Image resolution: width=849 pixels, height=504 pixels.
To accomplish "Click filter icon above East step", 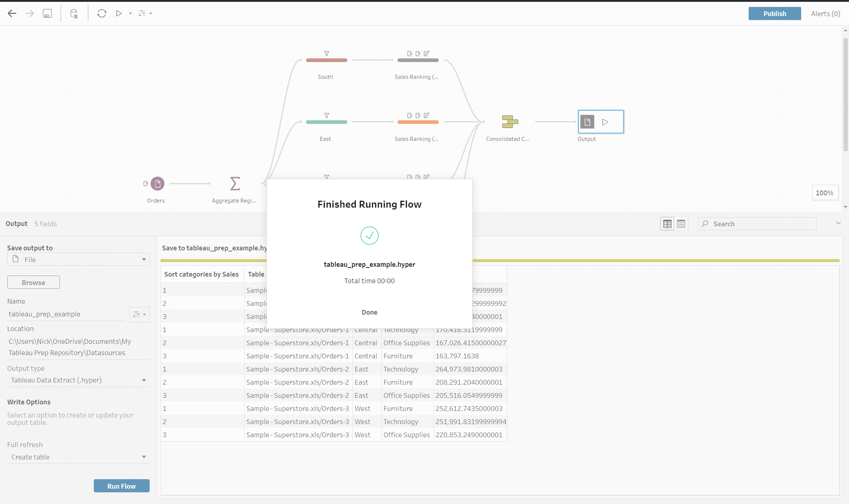I will [327, 116].
